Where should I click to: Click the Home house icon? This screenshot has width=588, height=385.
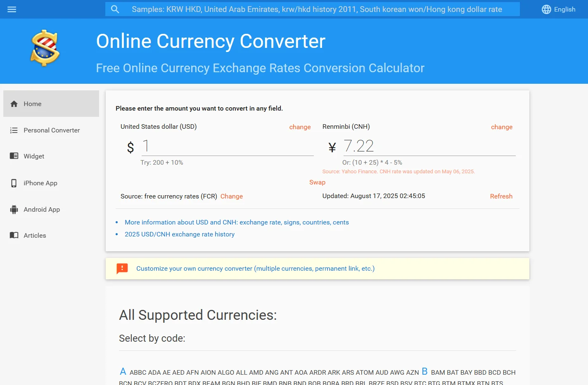point(14,104)
